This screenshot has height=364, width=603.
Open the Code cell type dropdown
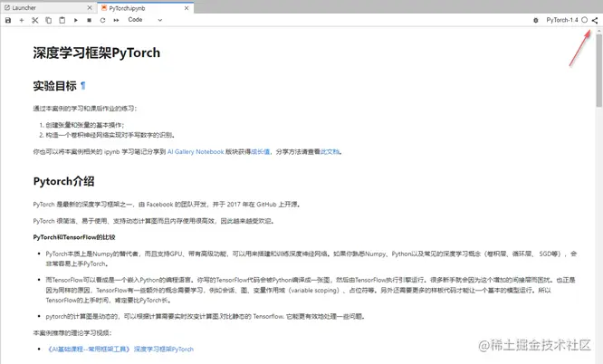click(145, 20)
